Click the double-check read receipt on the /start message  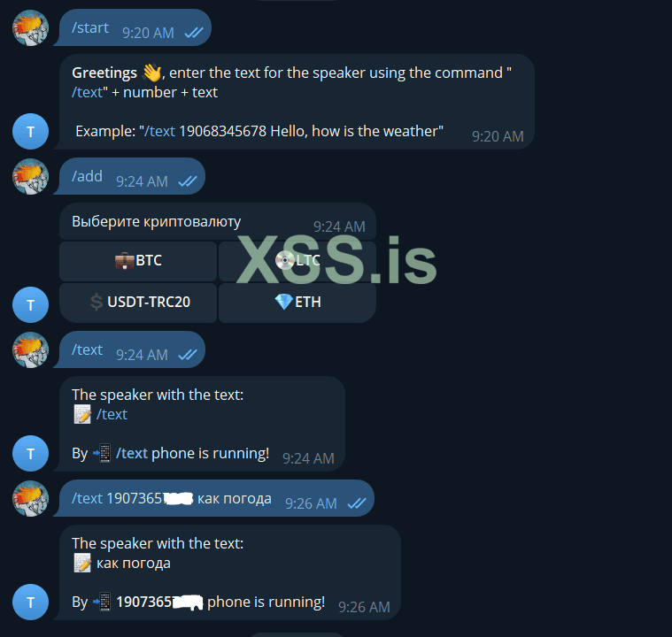pyautogui.click(x=194, y=33)
